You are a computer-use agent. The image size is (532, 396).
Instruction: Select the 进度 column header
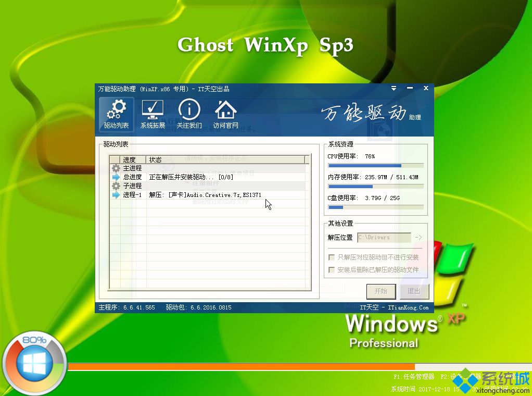coord(129,159)
